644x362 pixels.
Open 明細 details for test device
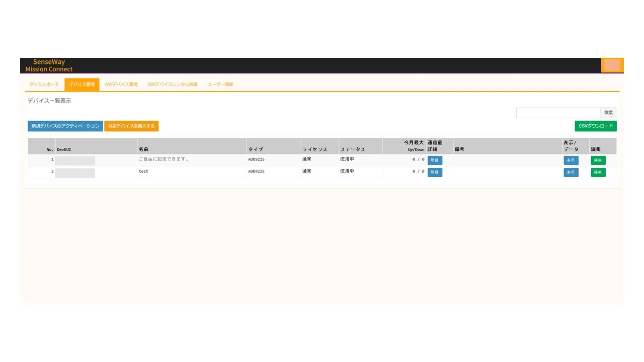(435, 172)
